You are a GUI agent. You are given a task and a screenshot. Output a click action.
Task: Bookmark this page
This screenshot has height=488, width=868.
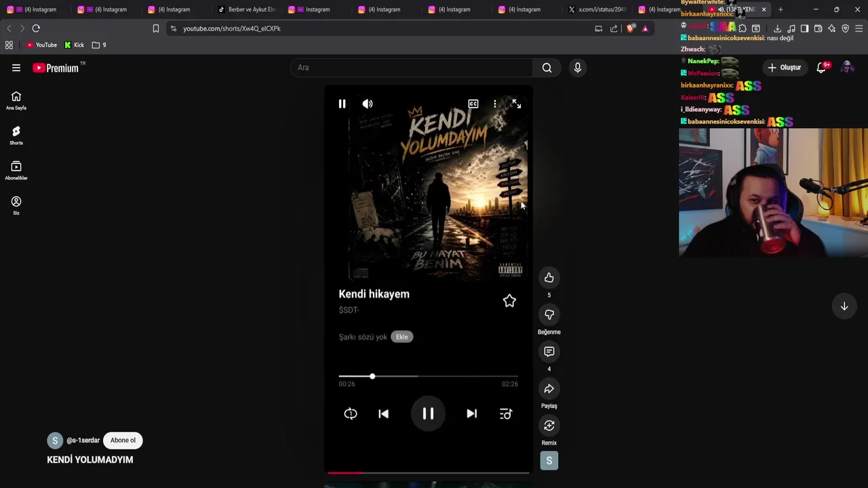click(156, 28)
